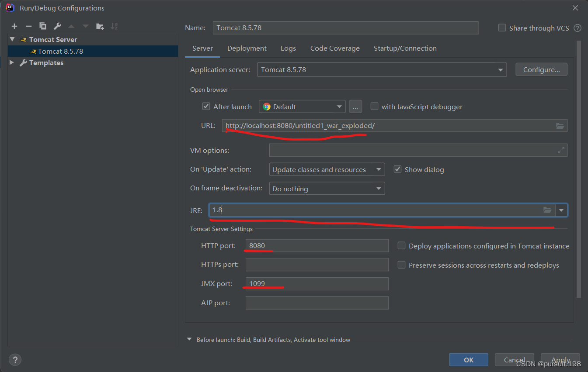The height and width of the screenshot is (372, 588).
Task: Browse for JRE path folder icon
Action: [x=547, y=210]
